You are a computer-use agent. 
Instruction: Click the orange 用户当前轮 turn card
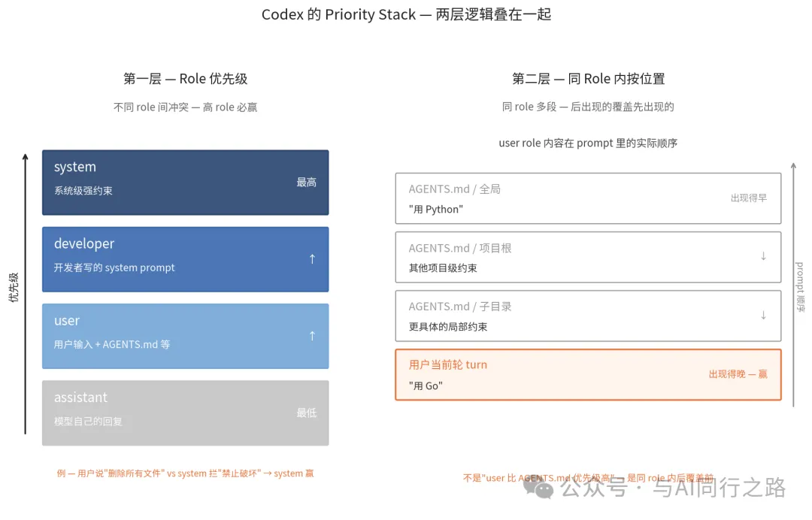588,374
